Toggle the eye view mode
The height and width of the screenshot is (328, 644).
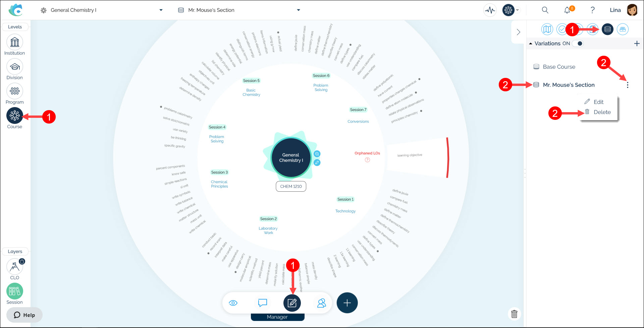233,303
